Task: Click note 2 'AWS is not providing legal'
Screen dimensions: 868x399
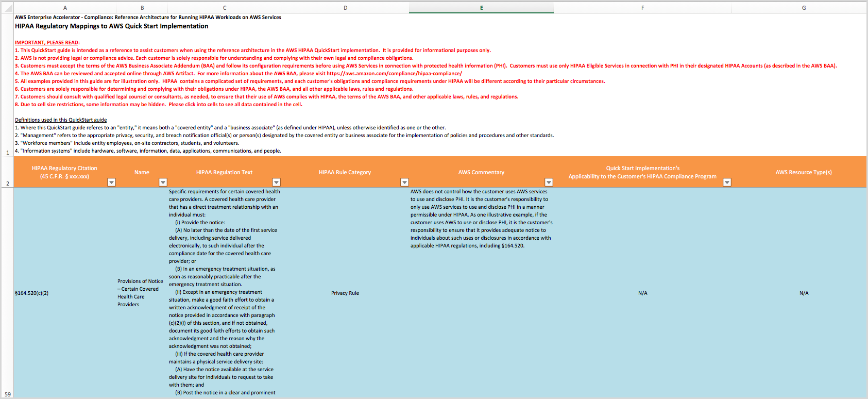Action: pos(214,58)
